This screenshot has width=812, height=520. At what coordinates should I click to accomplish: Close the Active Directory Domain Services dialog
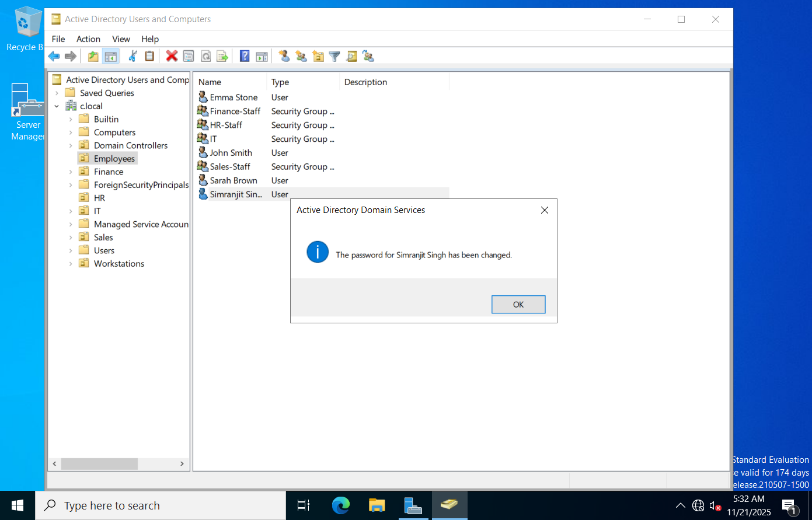(x=545, y=210)
